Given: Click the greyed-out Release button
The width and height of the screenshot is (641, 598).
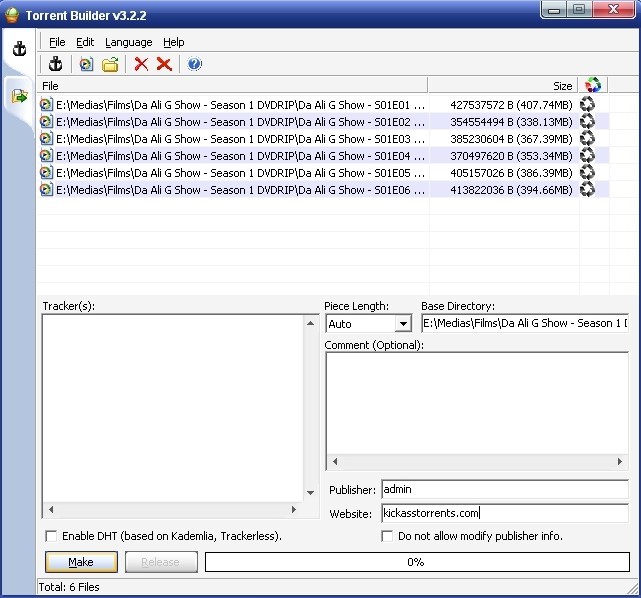Looking at the screenshot, I should pos(161,562).
